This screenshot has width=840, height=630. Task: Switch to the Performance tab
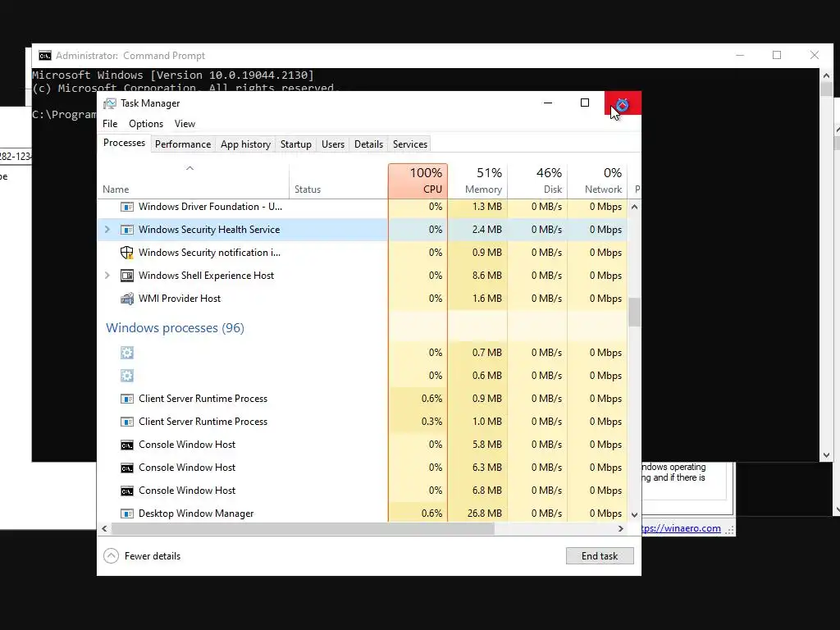coord(183,144)
